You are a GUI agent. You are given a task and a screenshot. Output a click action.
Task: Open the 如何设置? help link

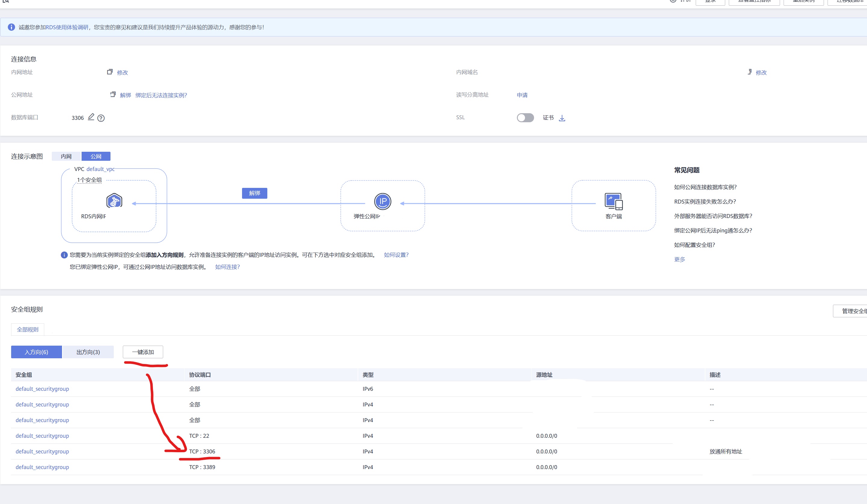pyautogui.click(x=396, y=255)
